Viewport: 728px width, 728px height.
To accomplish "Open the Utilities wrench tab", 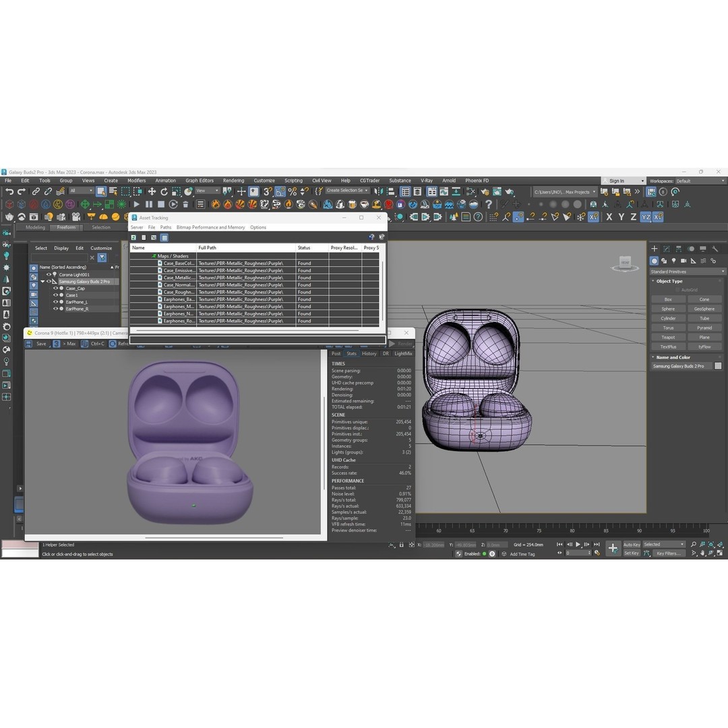I will click(715, 249).
